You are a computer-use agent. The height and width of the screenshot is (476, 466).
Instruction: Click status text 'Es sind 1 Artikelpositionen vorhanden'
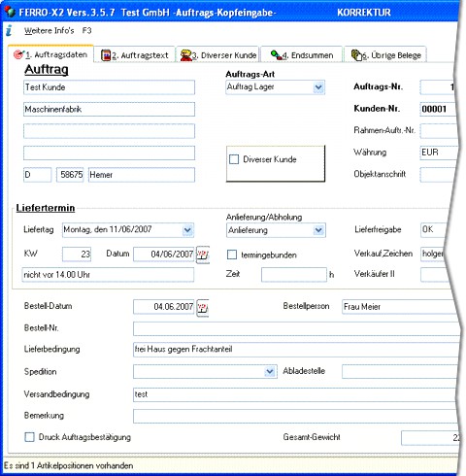(69, 465)
